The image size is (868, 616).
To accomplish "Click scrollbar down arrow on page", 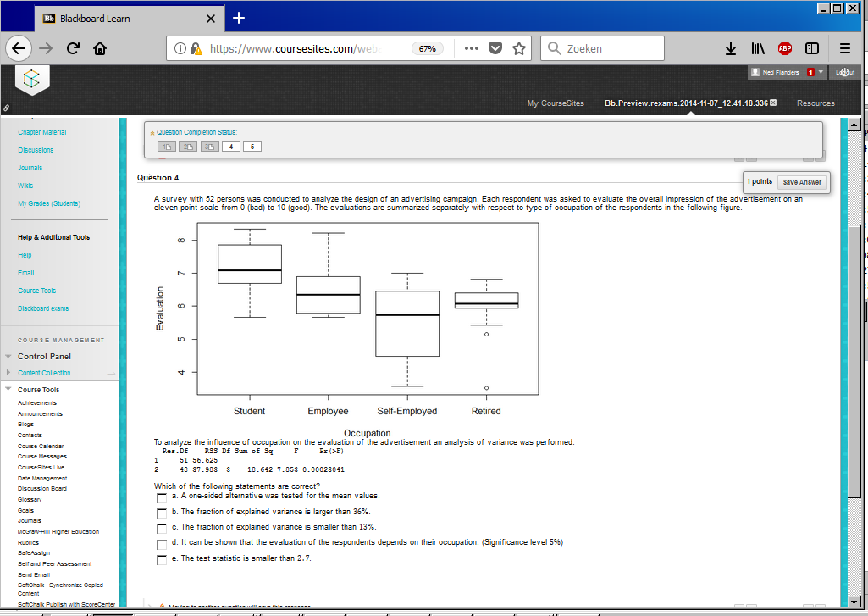I will click(x=854, y=602).
